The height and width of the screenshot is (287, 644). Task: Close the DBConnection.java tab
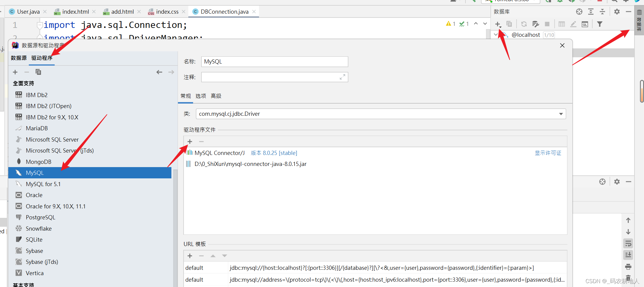(254, 12)
